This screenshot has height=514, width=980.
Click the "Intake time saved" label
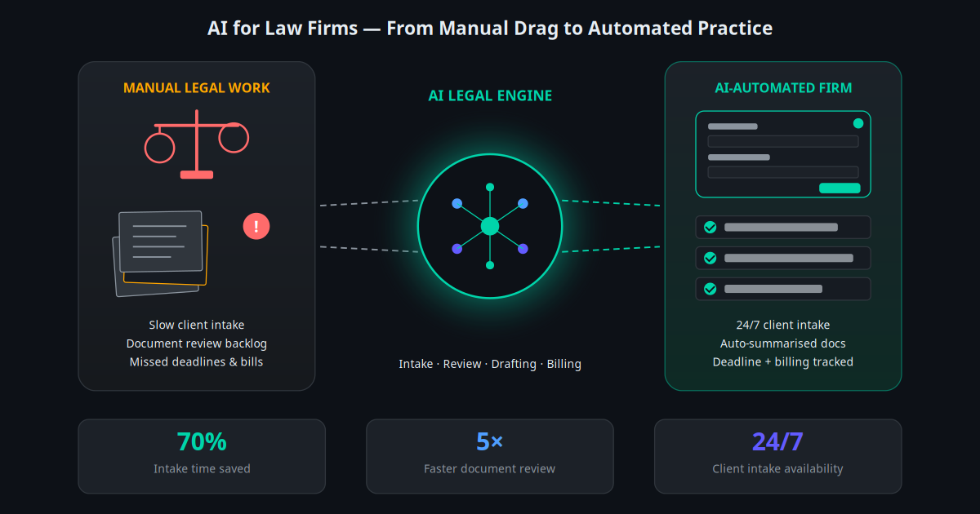202,469
